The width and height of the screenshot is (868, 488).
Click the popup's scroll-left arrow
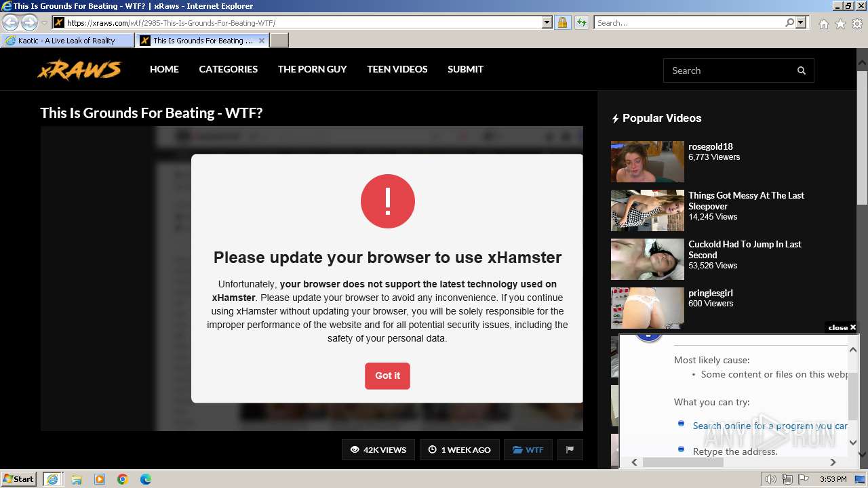(635, 462)
